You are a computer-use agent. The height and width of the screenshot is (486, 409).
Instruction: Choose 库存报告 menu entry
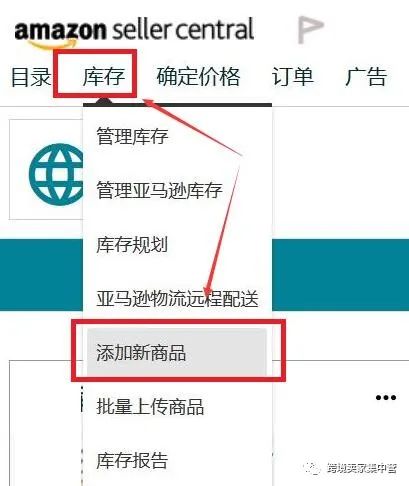tap(132, 460)
